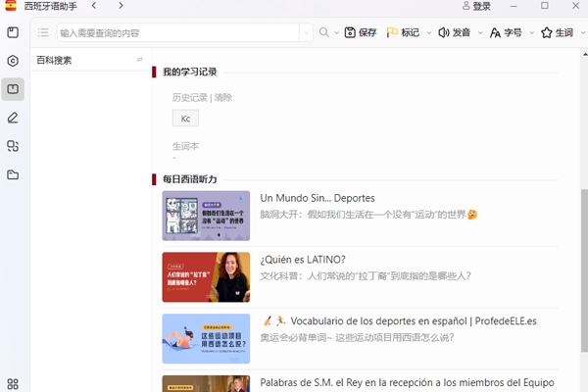Screen dimensions: 588x392
Task: Open the 生词本 link
Action: [185, 146]
